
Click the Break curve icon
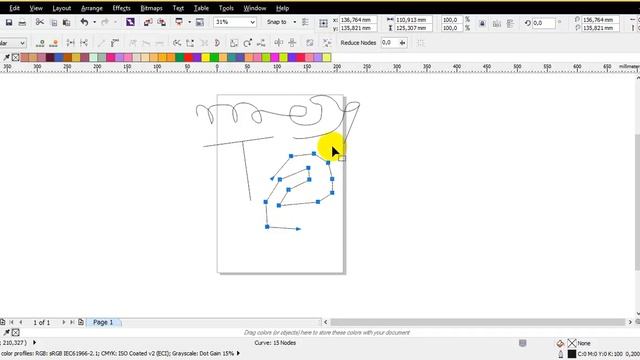click(x=84, y=43)
